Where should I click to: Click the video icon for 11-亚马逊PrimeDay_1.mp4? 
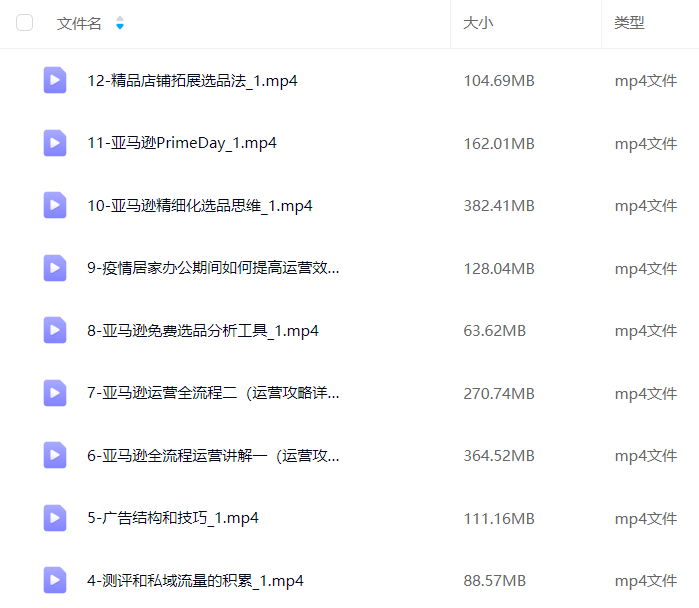[x=55, y=143]
